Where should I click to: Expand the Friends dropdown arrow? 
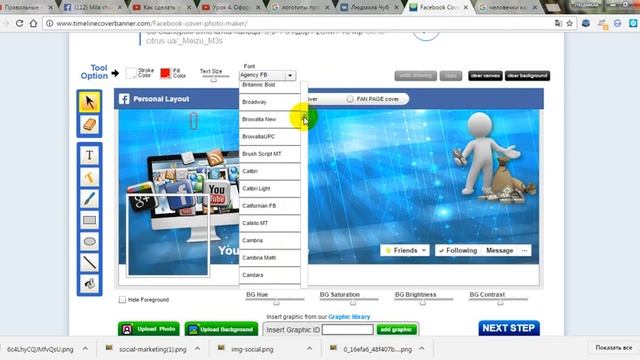[424, 250]
